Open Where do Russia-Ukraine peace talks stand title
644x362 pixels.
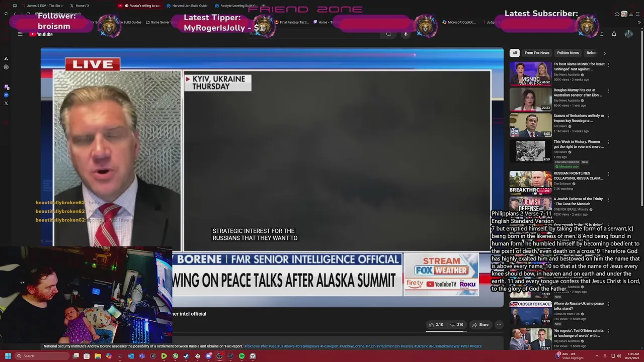coord(579,306)
